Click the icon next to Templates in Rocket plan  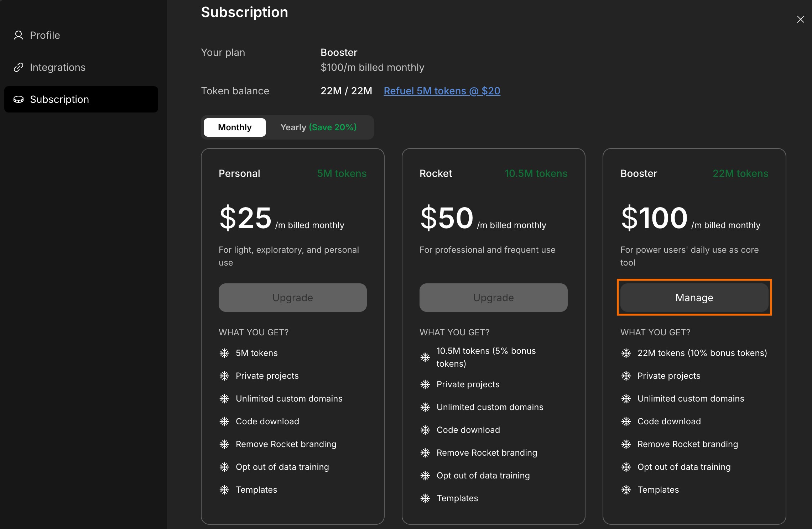[425, 498]
